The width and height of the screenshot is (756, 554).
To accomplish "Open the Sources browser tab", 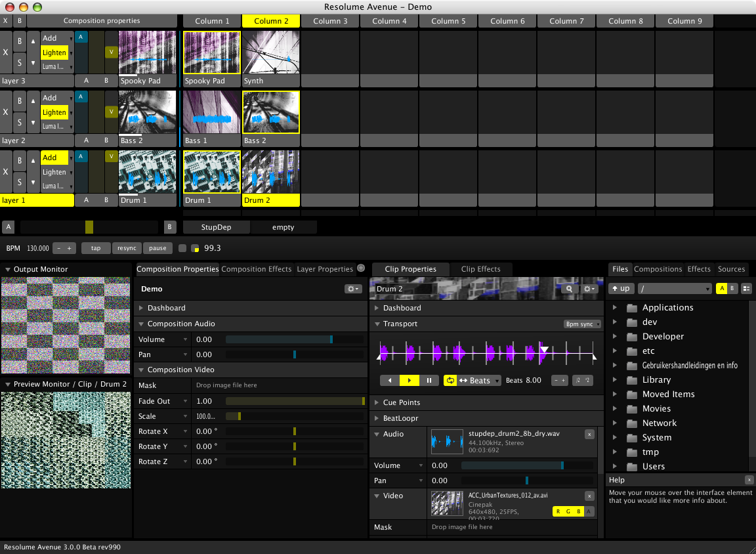I will 732,269.
